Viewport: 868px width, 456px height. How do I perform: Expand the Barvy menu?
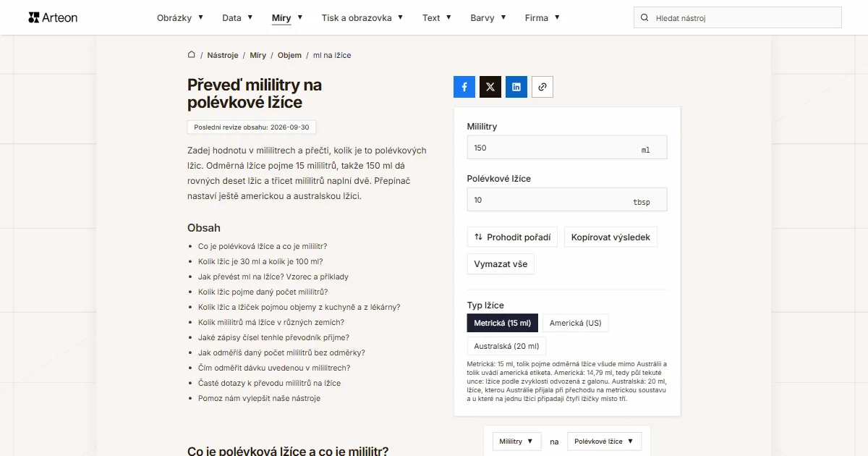point(488,18)
